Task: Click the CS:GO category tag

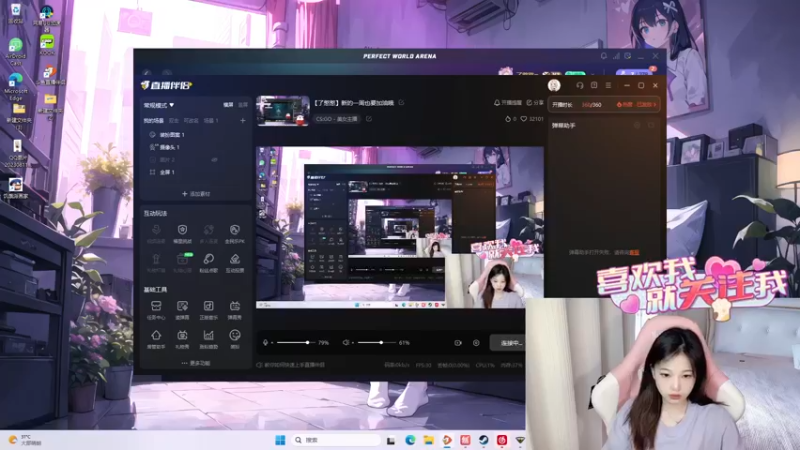Action: [x=337, y=119]
